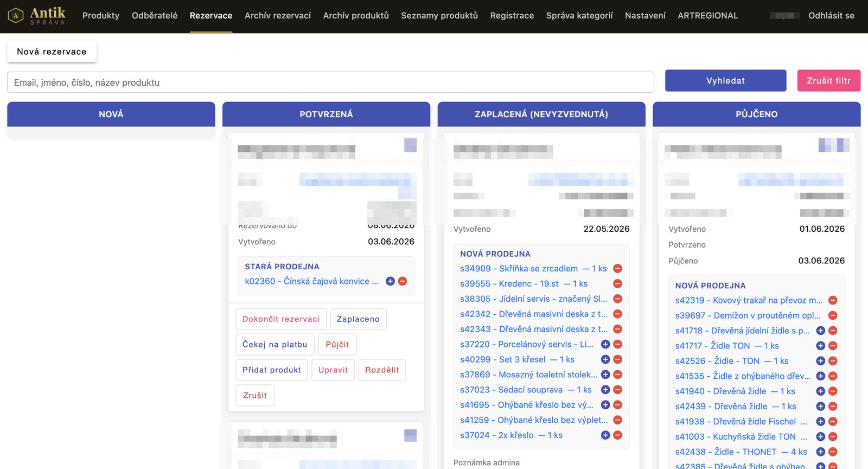Open Archív rezervací page
The image size is (868, 469).
(x=278, y=16)
